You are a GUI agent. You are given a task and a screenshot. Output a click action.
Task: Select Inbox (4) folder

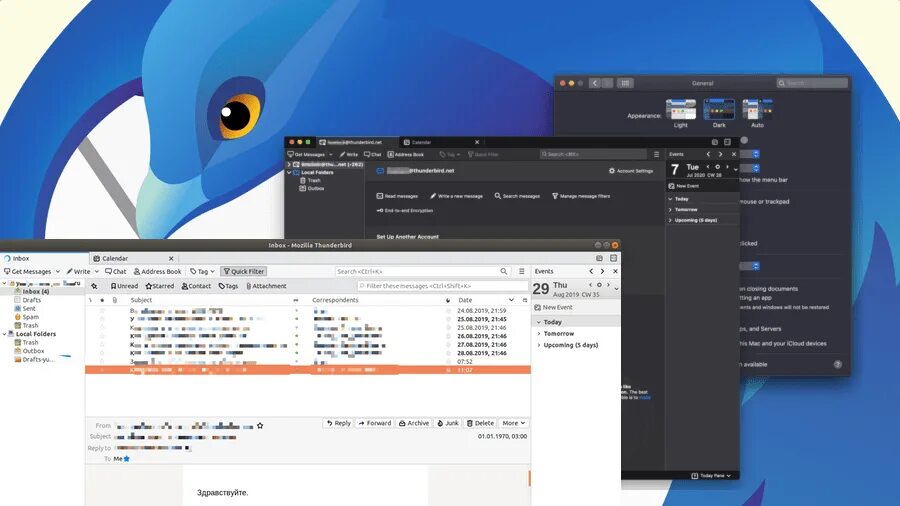(x=36, y=291)
